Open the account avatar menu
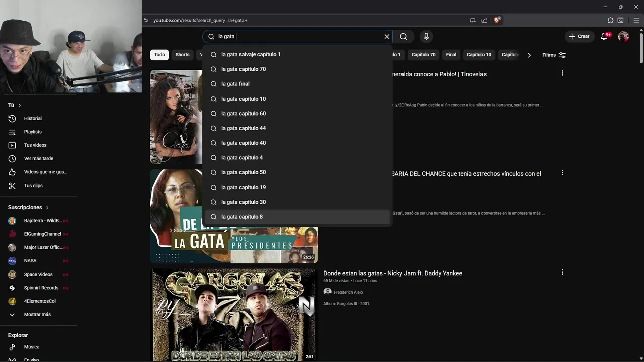This screenshot has height=362, width=644. point(623,36)
